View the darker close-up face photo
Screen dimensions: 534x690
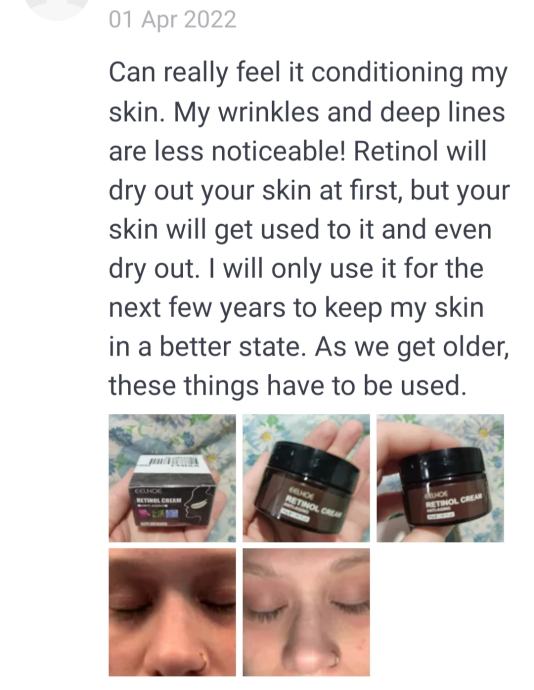(172, 612)
